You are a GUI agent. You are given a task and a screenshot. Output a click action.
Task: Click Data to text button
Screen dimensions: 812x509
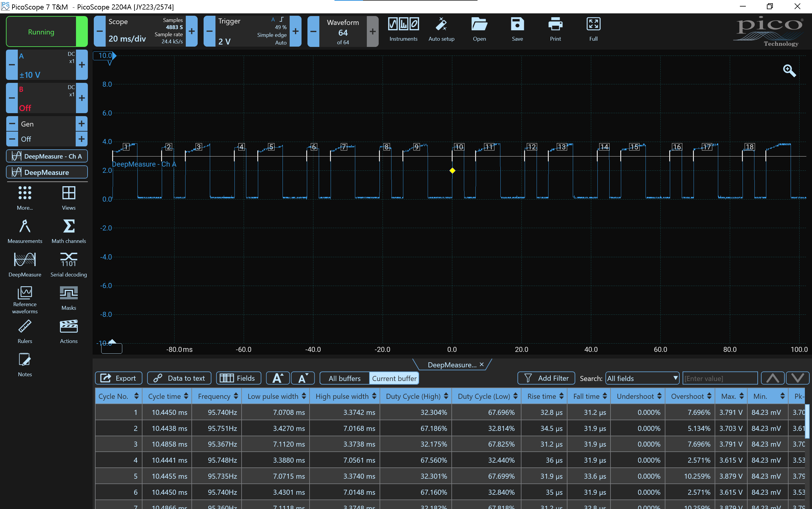click(179, 378)
